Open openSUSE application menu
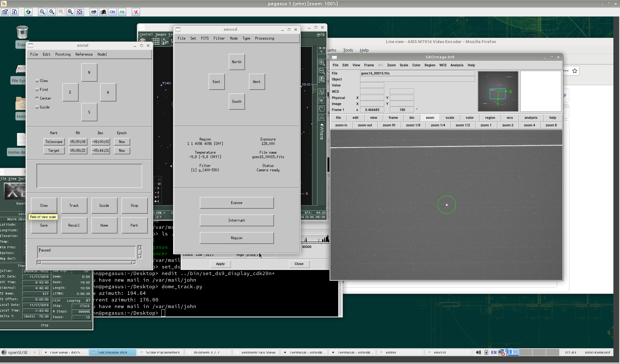Image resolution: width=620 pixels, height=364 pixels. pyautogui.click(x=15, y=352)
